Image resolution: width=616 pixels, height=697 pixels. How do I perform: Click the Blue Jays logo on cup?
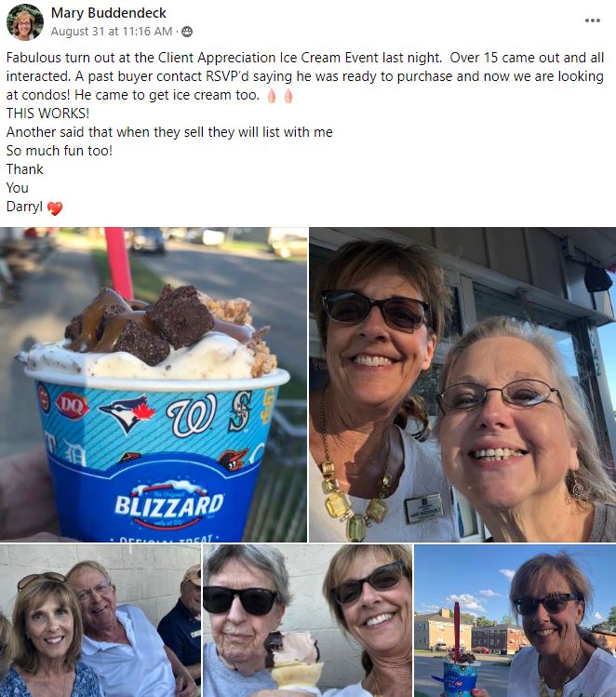127,413
